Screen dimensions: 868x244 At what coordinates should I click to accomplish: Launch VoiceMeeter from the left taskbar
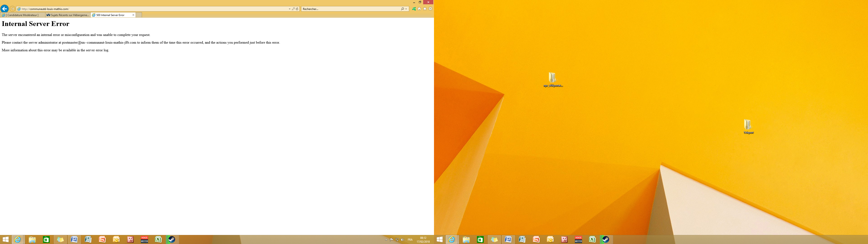tap(144, 240)
